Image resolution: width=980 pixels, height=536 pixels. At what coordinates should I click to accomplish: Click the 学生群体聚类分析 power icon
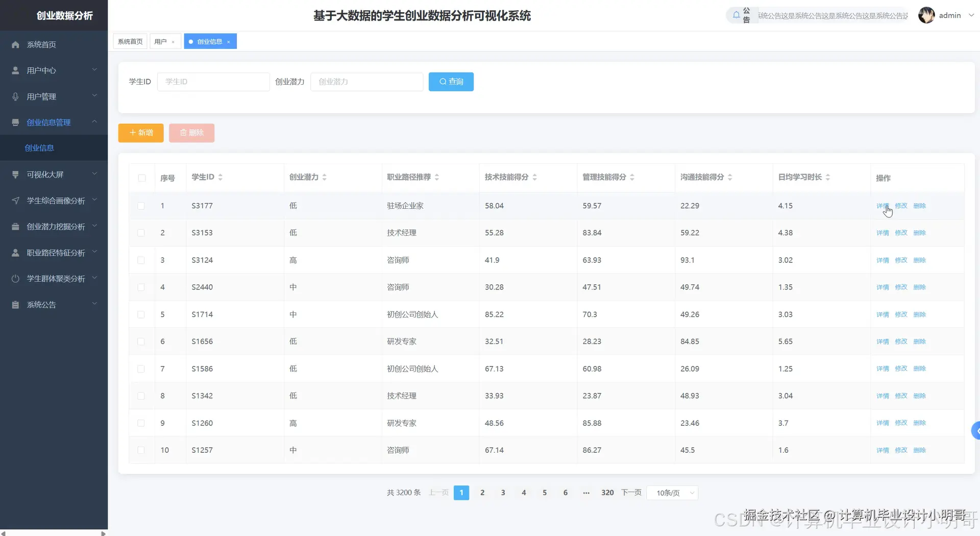[x=15, y=278]
